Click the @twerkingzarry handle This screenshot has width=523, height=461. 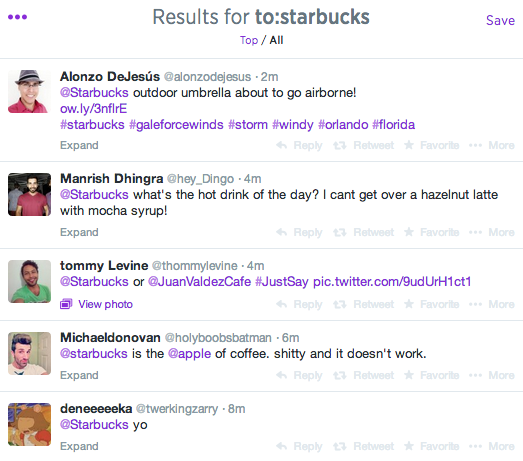tap(177, 409)
